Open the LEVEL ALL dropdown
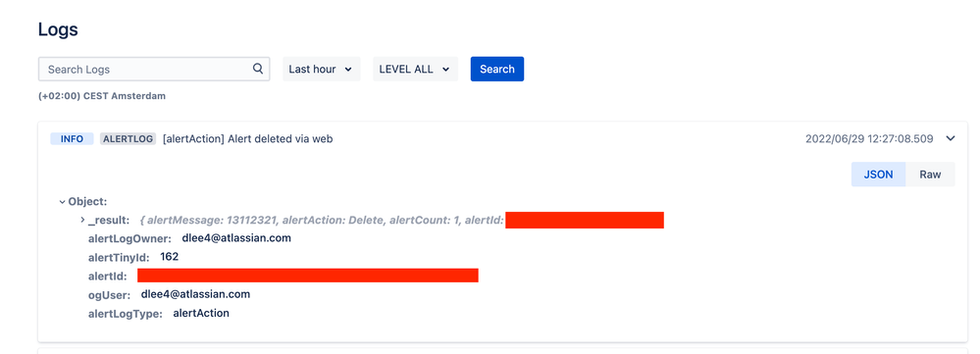Screen dimensions: 980x354 415,70
